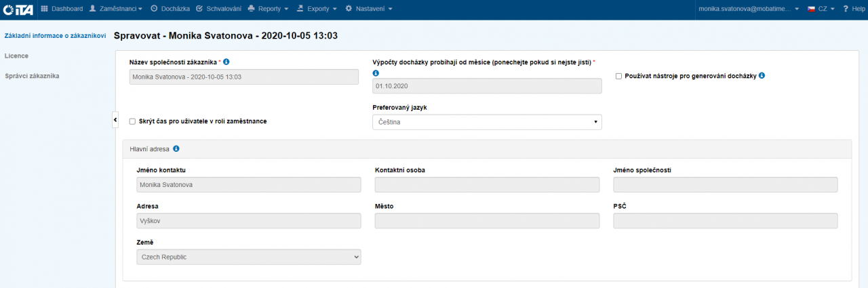Open the Preferovaný jazyk dropdown
This screenshot has height=288, width=868.
coord(487,122)
